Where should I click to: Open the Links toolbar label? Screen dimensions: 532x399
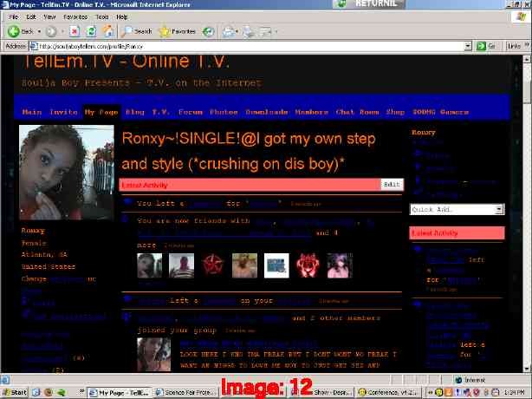(514, 46)
